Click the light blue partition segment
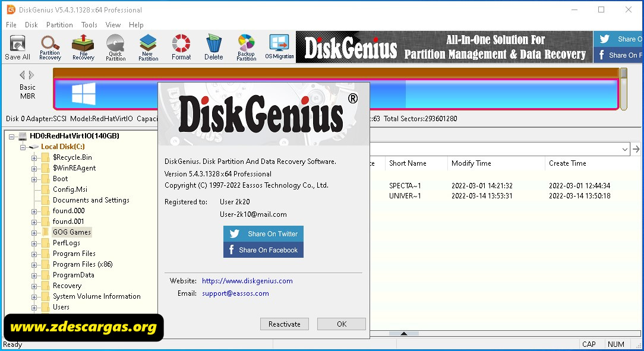644x351 pixels. [x=512, y=94]
